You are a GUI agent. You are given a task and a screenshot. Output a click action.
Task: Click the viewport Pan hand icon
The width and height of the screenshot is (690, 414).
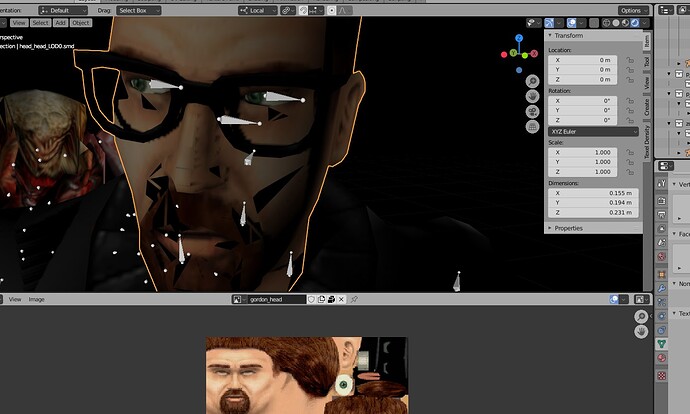tap(532, 96)
